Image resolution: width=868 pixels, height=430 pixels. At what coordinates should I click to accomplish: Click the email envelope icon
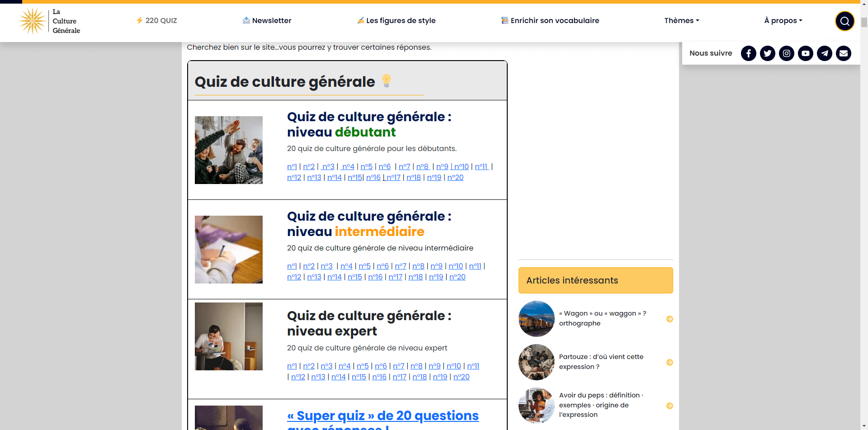tap(843, 53)
